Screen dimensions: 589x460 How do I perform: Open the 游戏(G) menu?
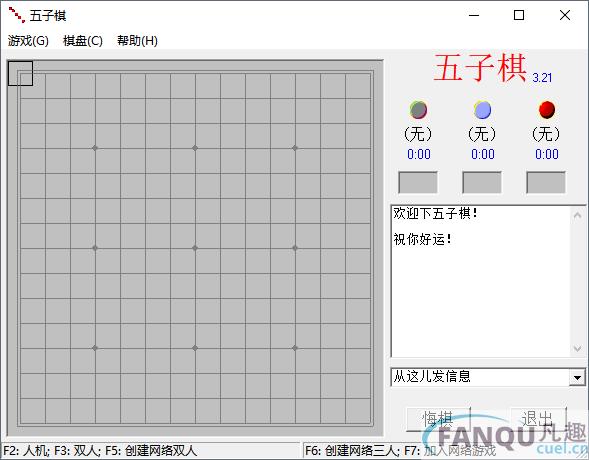[x=28, y=41]
